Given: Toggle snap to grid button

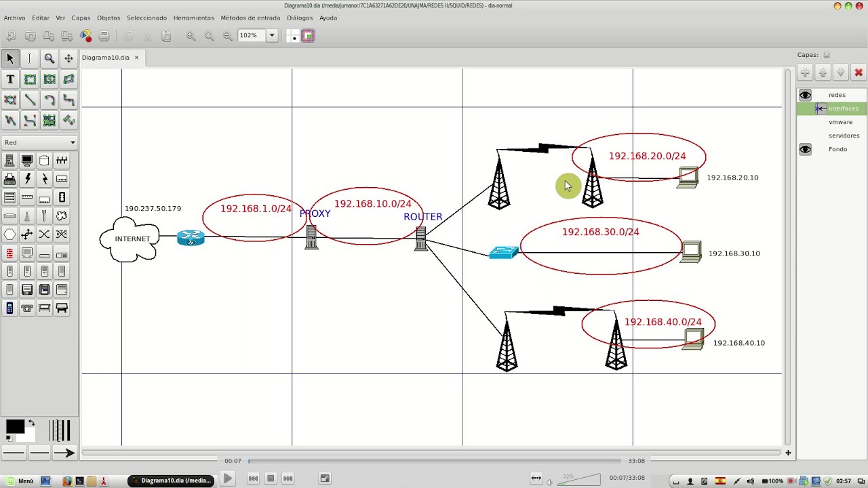Looking at the screenshot, I should [292, 35].
